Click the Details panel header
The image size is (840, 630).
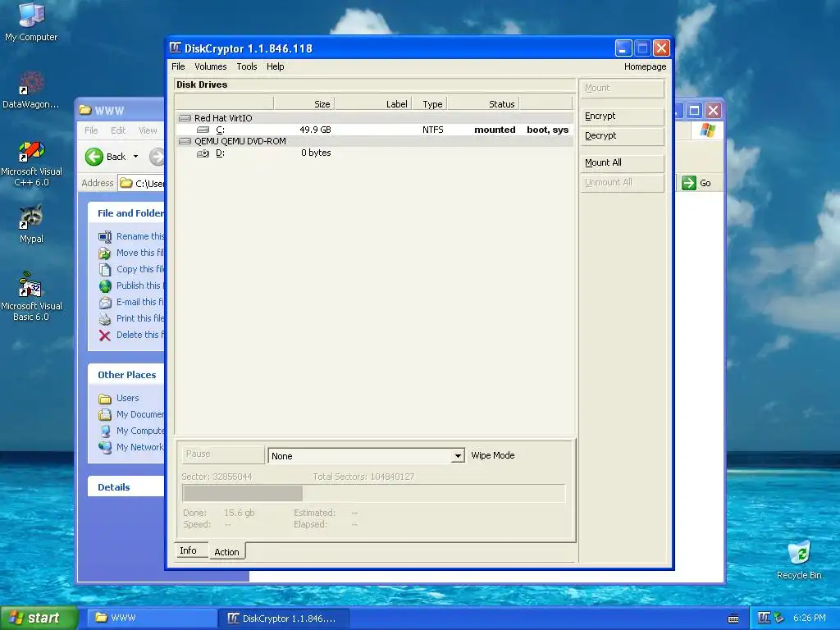(x=126, y=487)
